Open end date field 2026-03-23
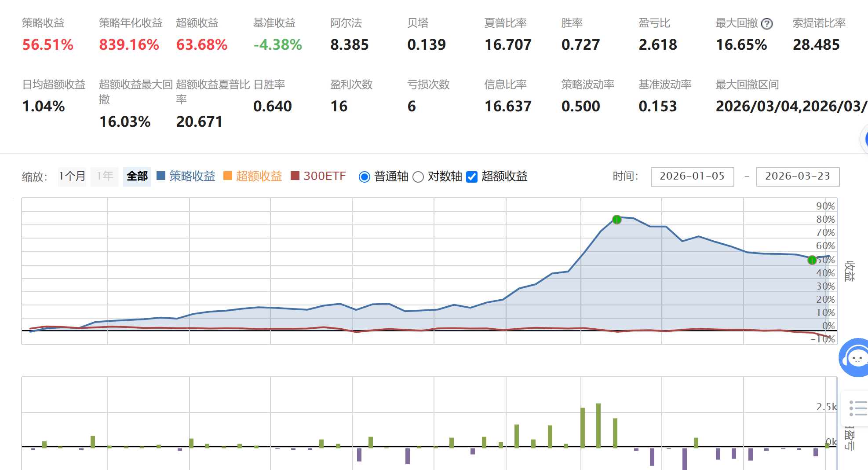868x470 pixels. (798, 176)
